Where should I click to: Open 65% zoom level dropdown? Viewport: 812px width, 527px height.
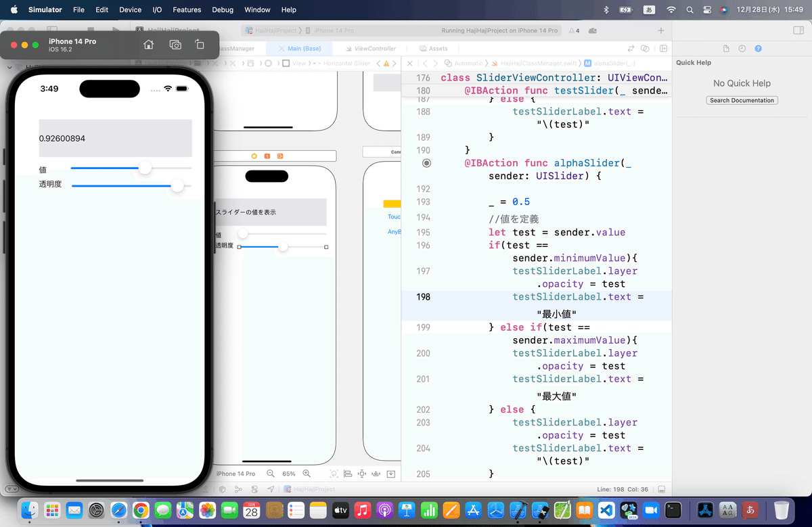(289, 474)
